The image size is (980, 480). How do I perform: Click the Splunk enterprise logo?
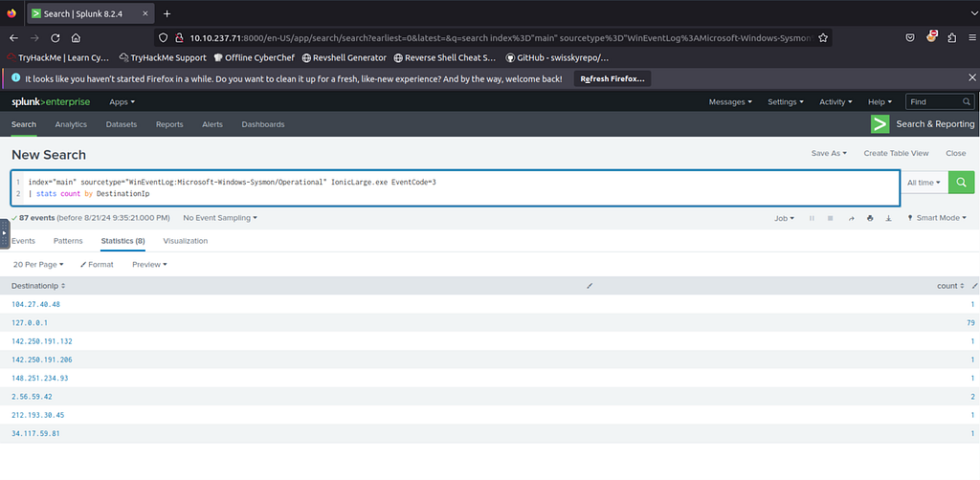pyautogui.click(x=51, y=101)
